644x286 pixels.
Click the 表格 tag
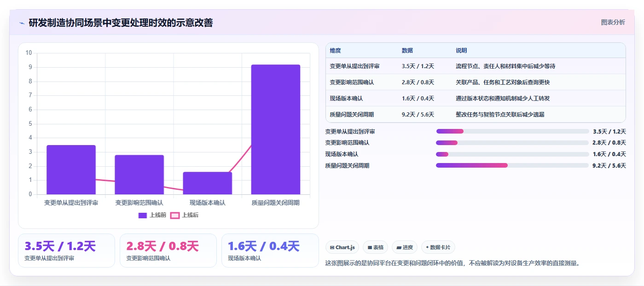point(376,247)
